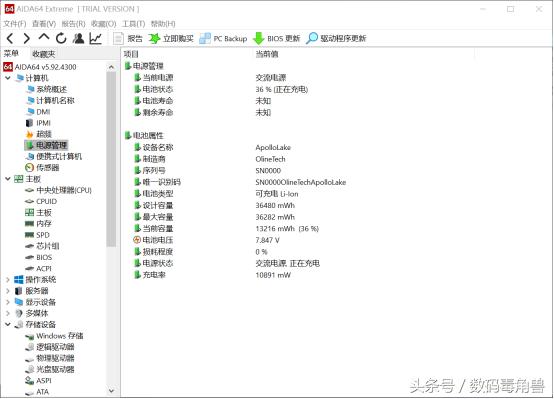Expand the 显示设备 tree node
The width and height of the screenshot is (554, 399).
(8, 302)
